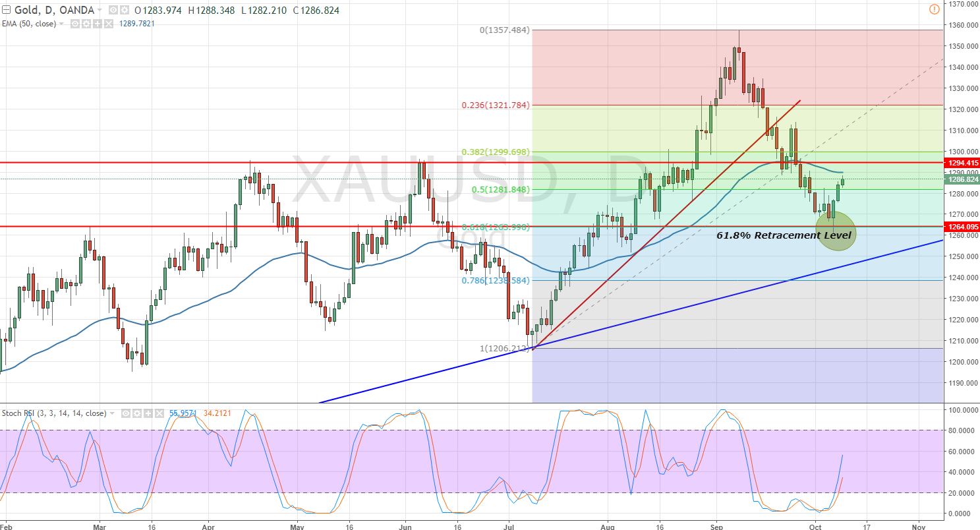Open settings gear for the Gold series
The image size is (980, 530).
123,11
